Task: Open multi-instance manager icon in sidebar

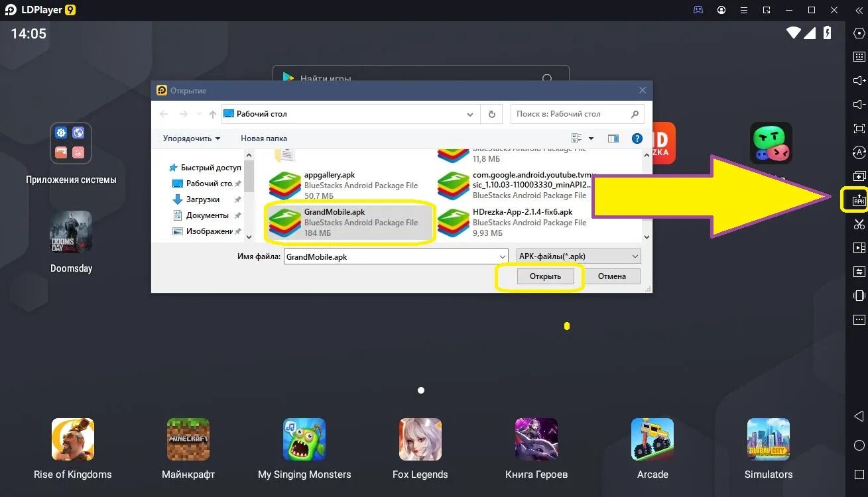Action: coord(859,176)
